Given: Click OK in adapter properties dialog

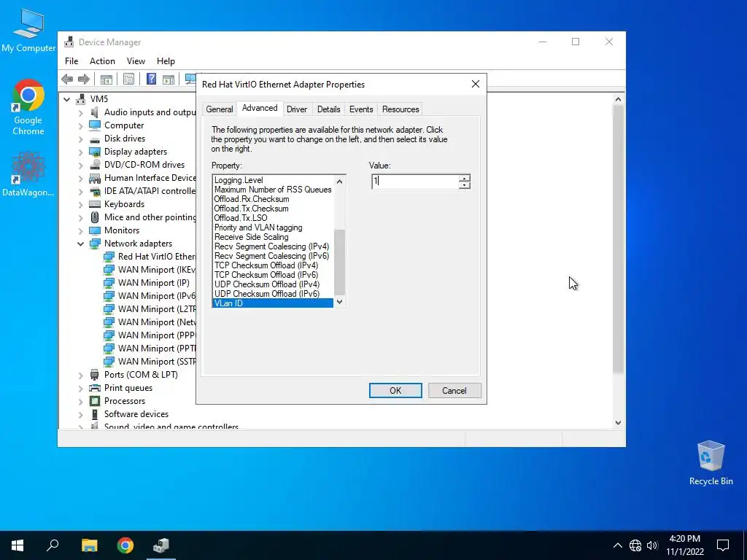Looking at the screenshot, I should tap(395, 391).
